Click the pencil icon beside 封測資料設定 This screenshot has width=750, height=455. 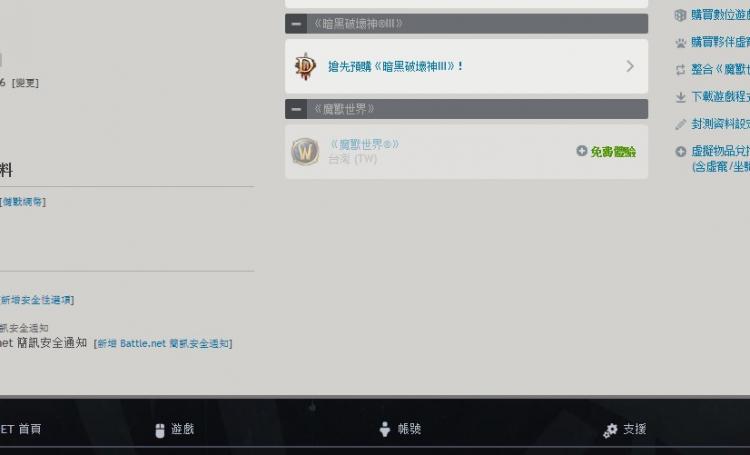coord(680,125)
